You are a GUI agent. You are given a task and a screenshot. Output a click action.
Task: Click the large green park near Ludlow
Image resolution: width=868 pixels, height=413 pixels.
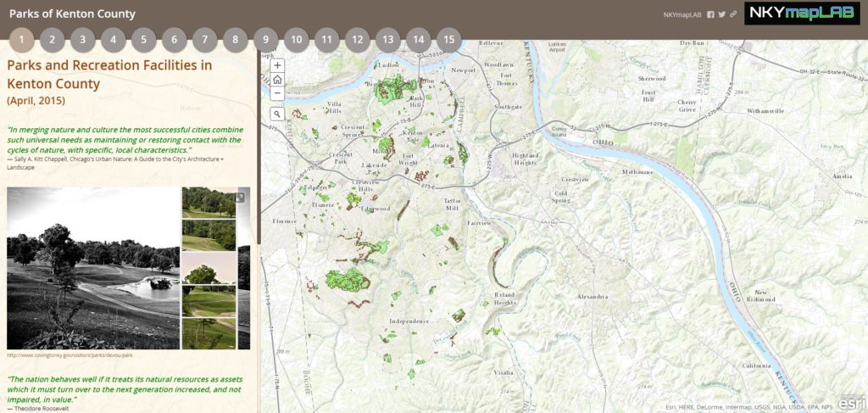pos(393,89)
